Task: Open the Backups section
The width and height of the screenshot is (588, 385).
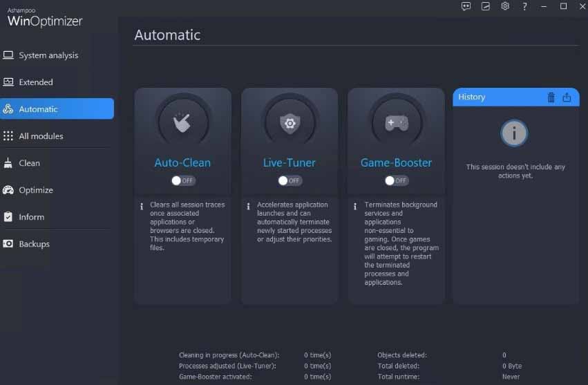Action: (x=56, y=244)
